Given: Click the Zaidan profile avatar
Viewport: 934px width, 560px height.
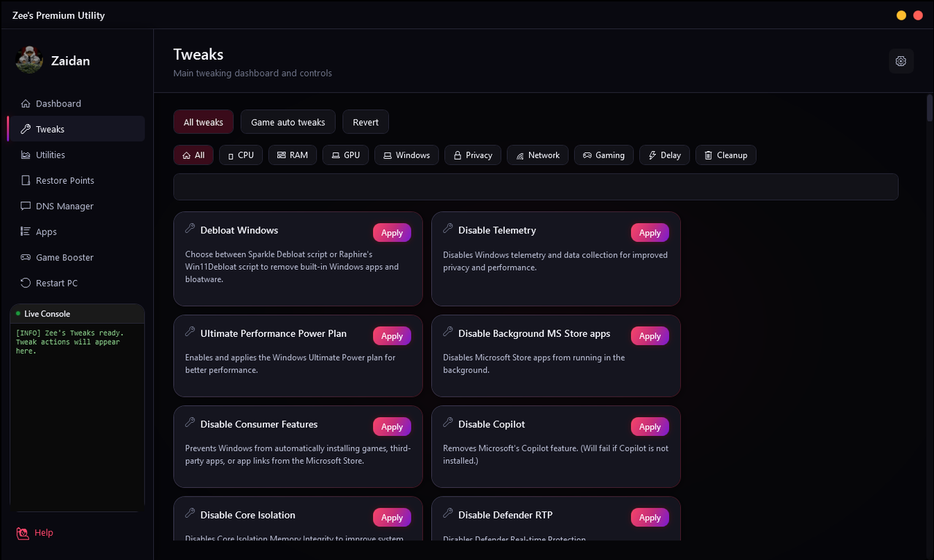Looking at the screenshot, I should pos(29,61).
